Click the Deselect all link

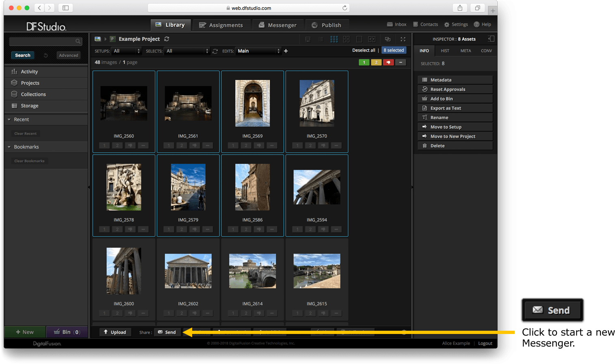(x=364, y=50)
